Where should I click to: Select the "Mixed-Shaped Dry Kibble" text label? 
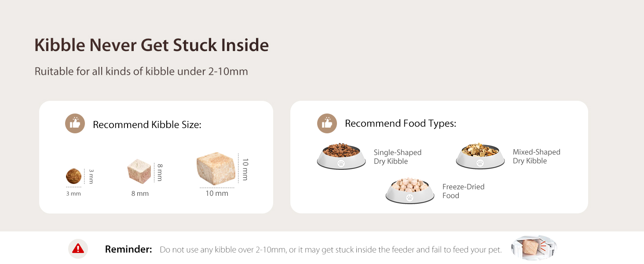(536, 156)
